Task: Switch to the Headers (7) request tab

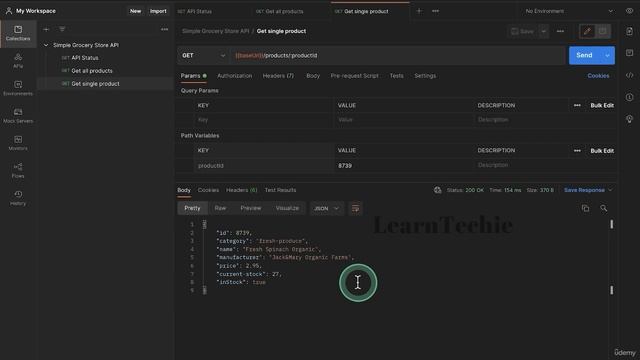Action: click(x=278, y=76)
